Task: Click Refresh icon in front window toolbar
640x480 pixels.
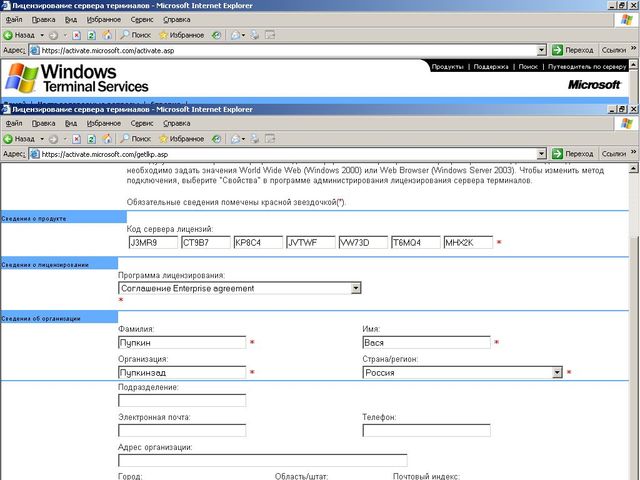Action: 91,139
